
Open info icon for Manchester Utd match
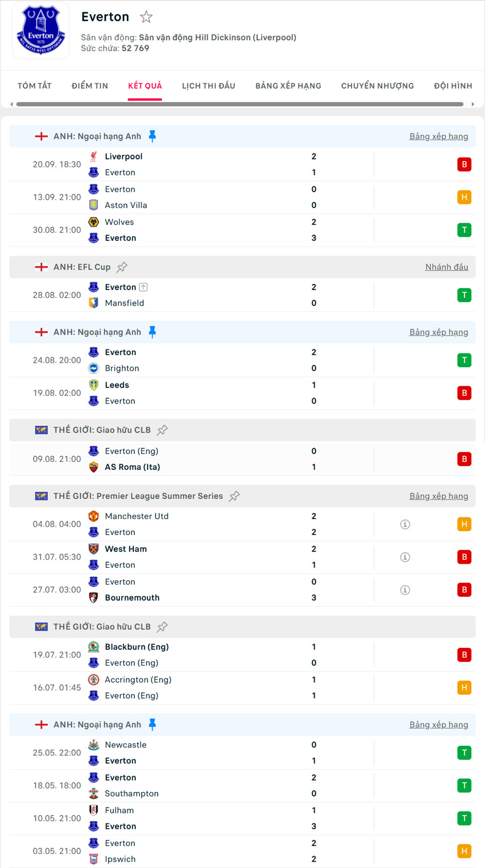coord(405,524)
